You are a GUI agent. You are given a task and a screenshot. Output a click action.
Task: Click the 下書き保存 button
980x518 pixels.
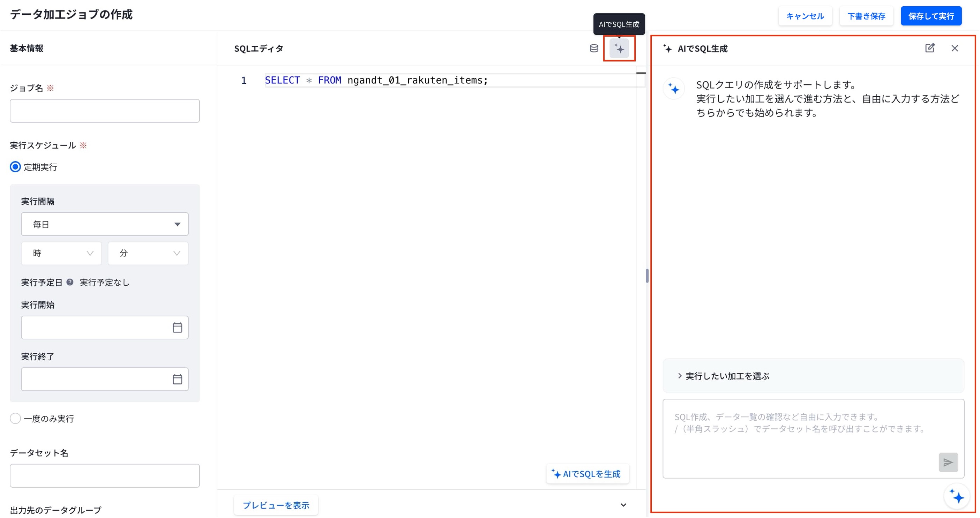[866, 16]
